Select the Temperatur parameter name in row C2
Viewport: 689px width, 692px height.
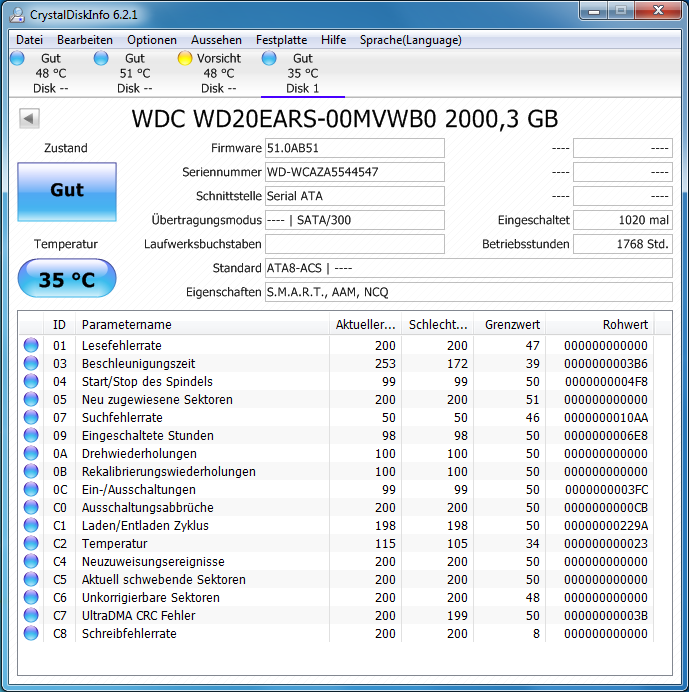click(x=115, y=544)
